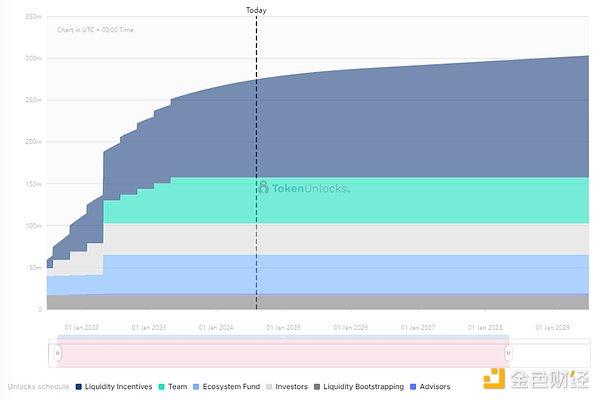600x400 pixels.
Task: Click the gold logo icon in watermark
Action: [494, 378]
